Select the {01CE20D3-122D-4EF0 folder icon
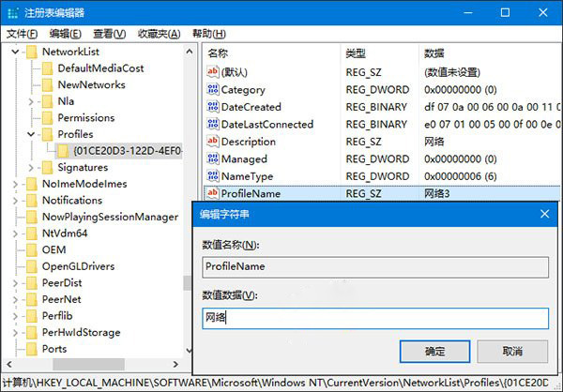The height and width of the screenshot is (392, 563). (x=63, y=151)
